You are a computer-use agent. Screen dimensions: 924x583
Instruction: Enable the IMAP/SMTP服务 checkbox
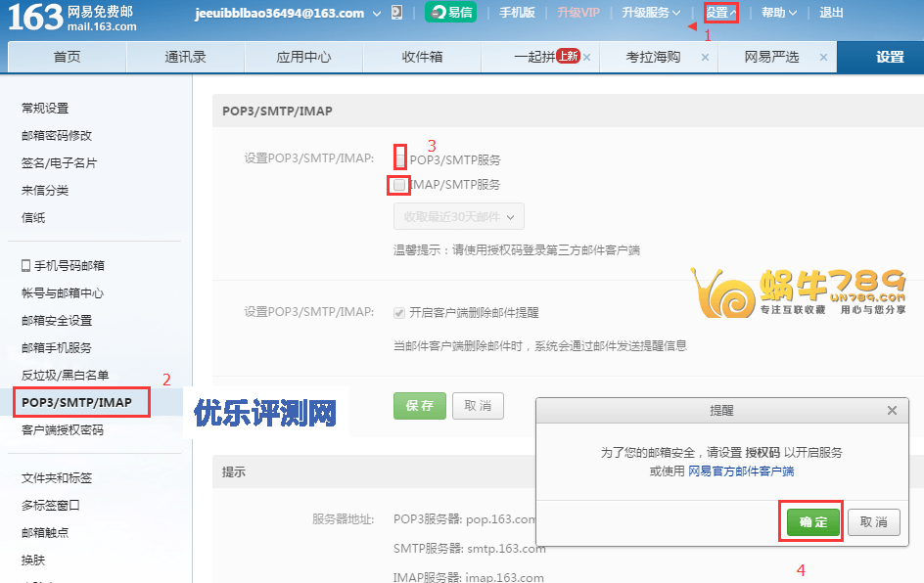point(399,185)
